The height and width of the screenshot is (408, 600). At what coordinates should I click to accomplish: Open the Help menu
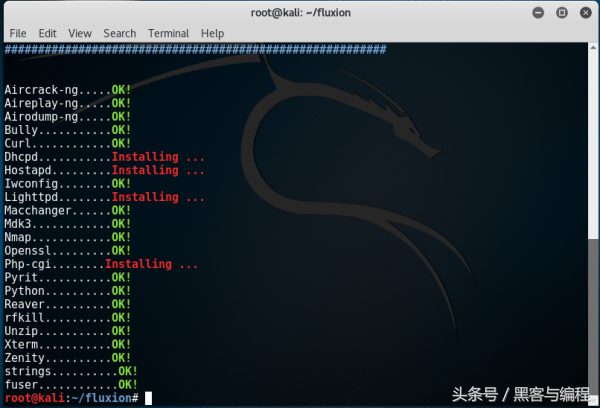tap(212, 33)
